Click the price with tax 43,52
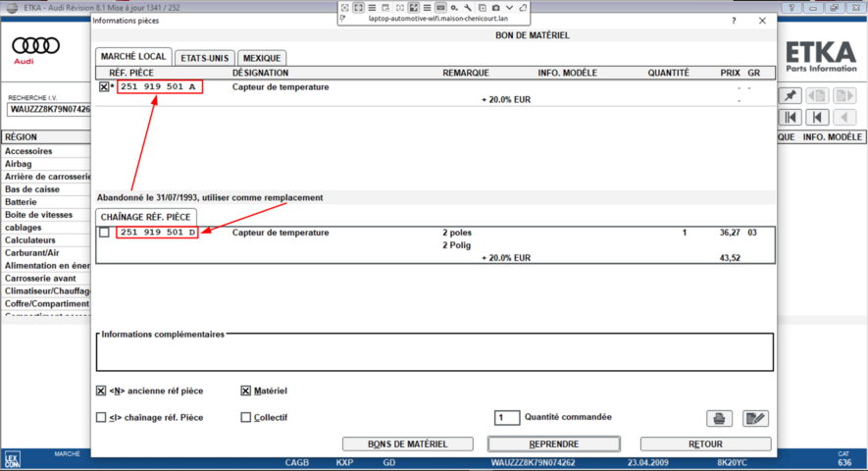This screenshot has width=868, height=471. pyautogui.click(x=730, y=258)
